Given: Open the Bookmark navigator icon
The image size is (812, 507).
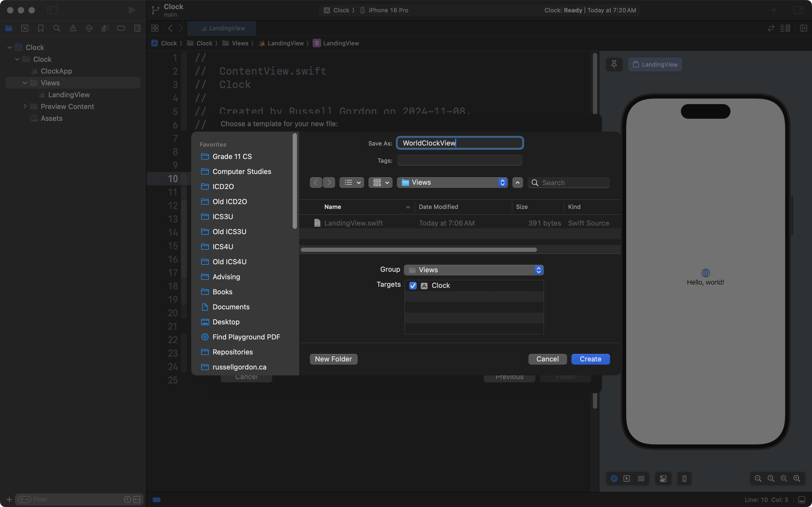Looking at the screenshot, I should pos(41,28).
